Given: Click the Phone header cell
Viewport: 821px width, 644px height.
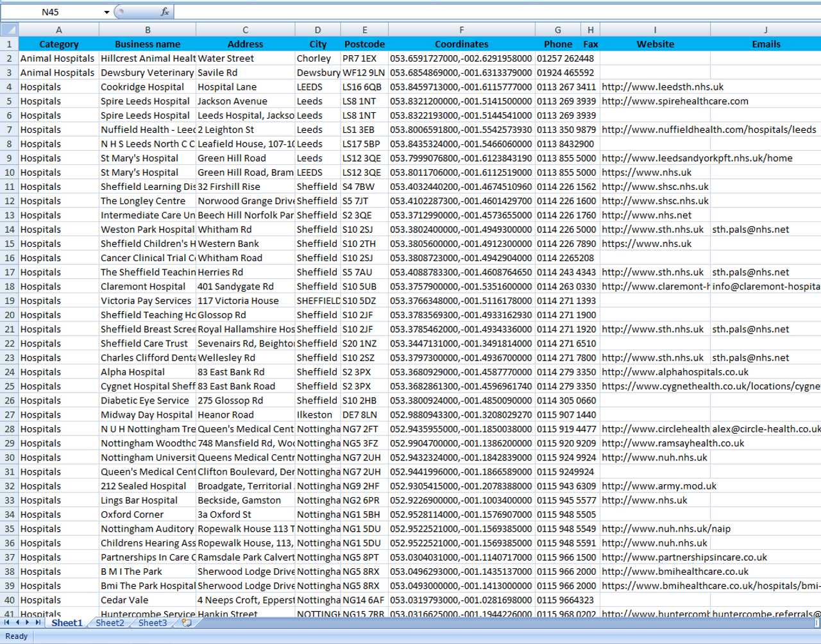Looking at the screenshot, I should coord(558,44).
